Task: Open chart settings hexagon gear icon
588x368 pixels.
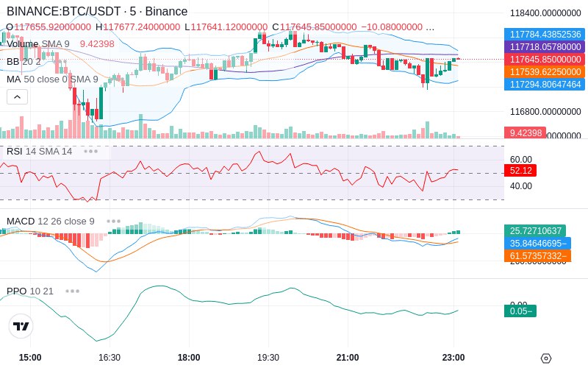Action: 546,358
